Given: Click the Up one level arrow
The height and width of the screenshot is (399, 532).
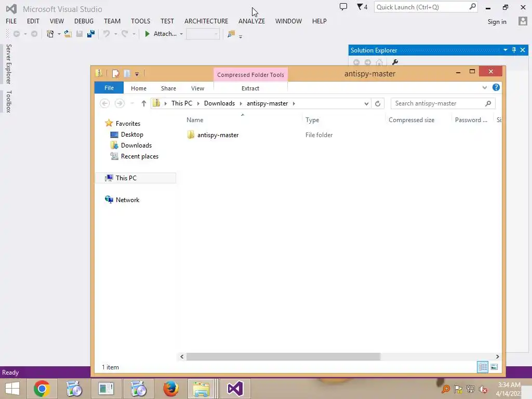Looking at the screenshot, I should click(x=144, y=103).
